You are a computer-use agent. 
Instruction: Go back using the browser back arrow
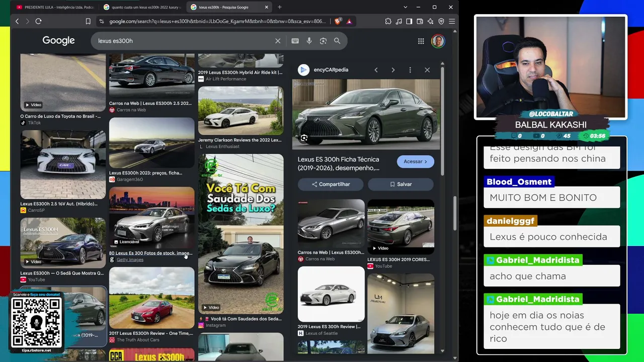coord(17,21)
